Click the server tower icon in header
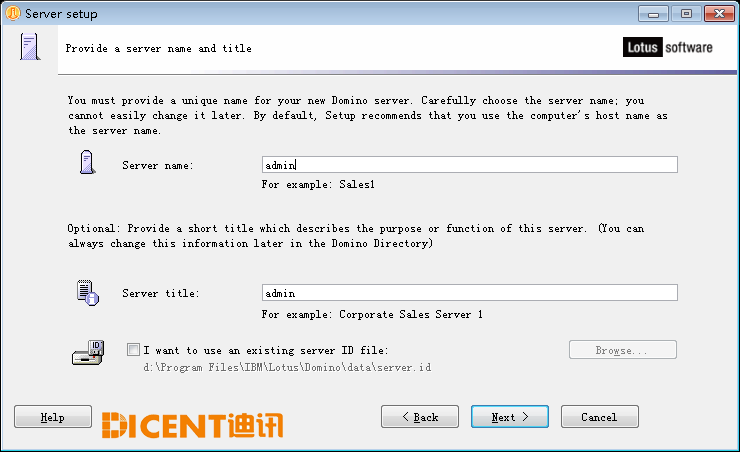This screenshot has height=452, width=740. (30, 47)
